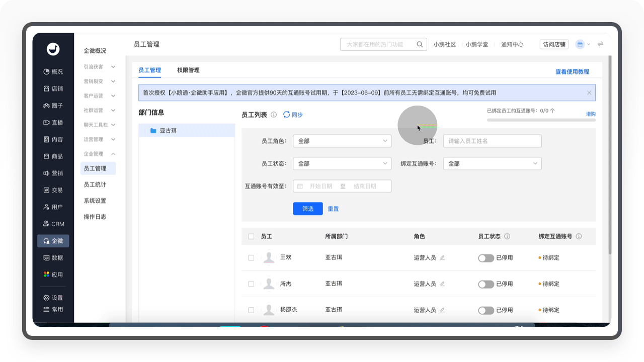
Task: Open 通知中心 in the top bar
Action: (512, 44)
